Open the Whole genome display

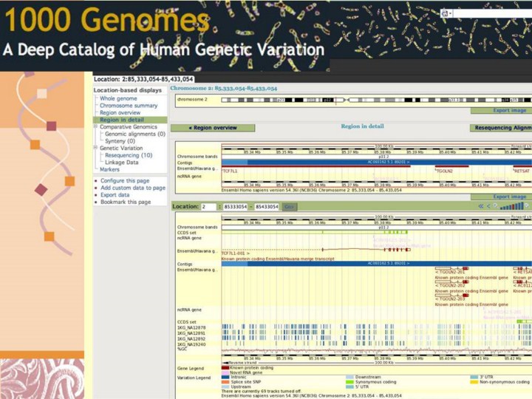[118, 98]
